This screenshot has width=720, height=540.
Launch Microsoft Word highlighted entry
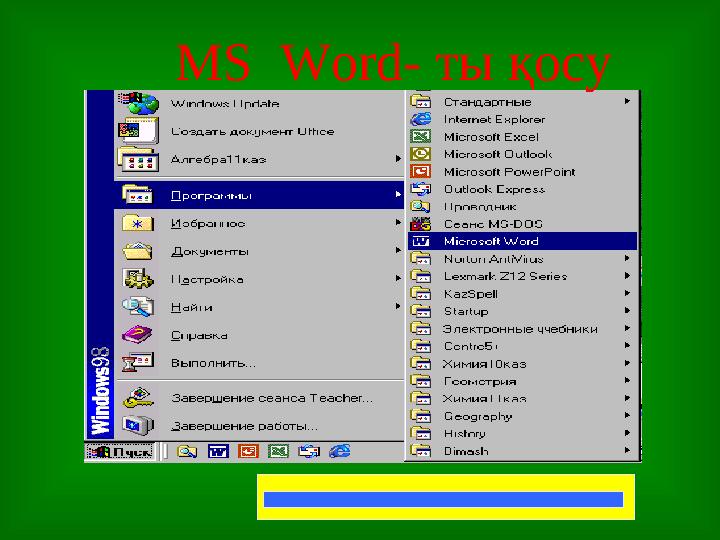pyautogui.click(x=523, y=241)
